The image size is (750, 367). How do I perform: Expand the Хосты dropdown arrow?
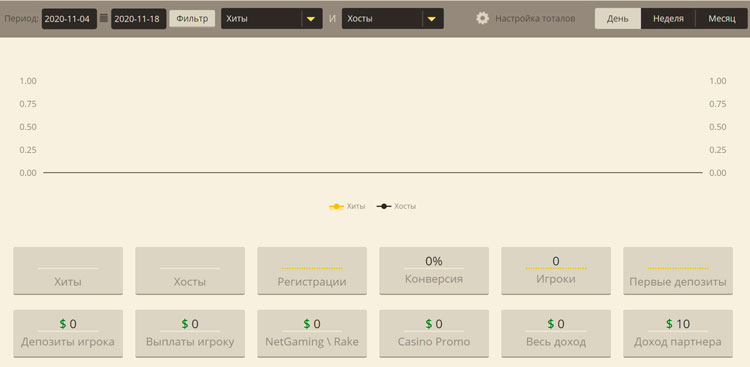pyautogui.click(x=431, y=19)
